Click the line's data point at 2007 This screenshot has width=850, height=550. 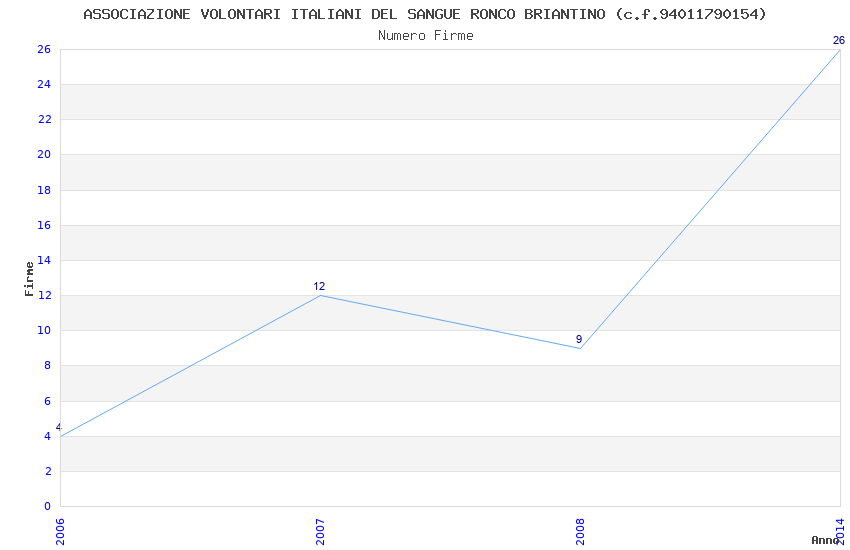[x=320, y=295]
